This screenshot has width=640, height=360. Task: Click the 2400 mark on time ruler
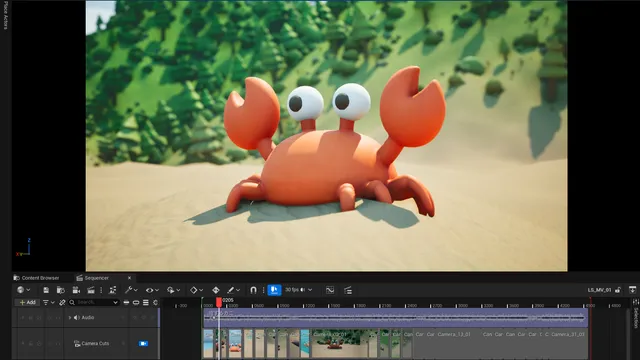[411, 305]
